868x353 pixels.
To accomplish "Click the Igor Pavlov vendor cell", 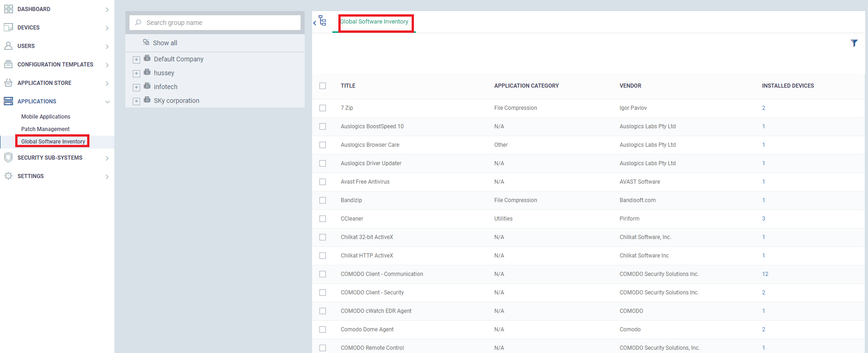I will click(x=633, y=108).
